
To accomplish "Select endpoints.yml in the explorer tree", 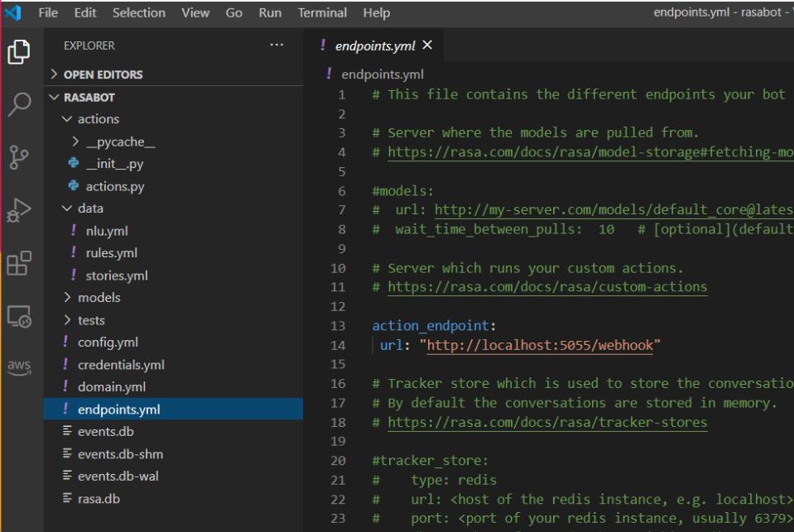I will point(173,409).
